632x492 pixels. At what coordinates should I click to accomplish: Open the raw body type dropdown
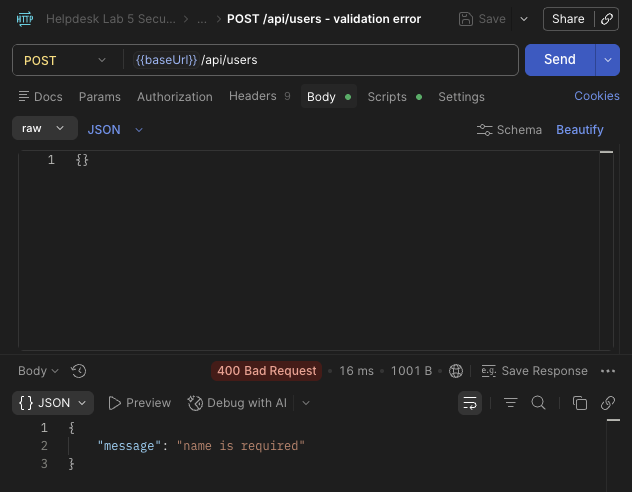tap(45, 128)
